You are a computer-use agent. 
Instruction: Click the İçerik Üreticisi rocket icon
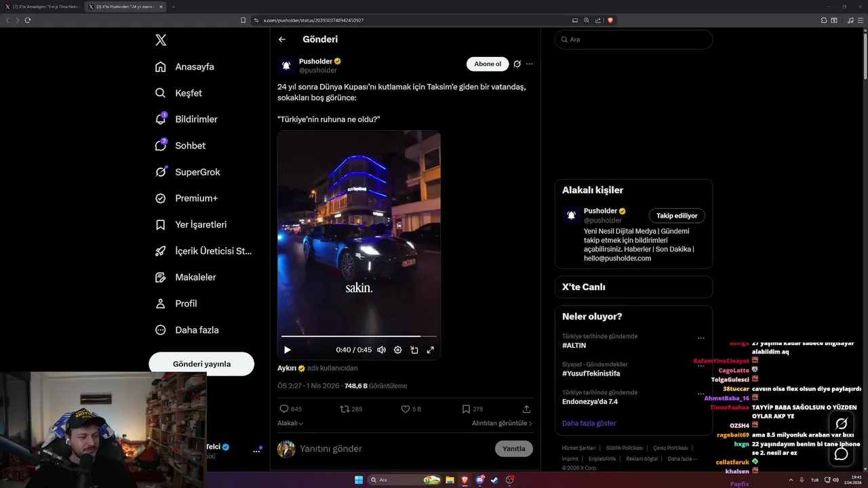(x=161, y=251)
